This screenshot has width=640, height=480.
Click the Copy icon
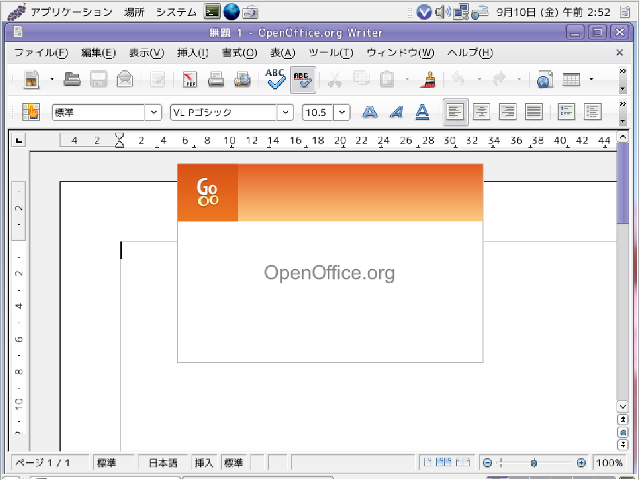361,78
